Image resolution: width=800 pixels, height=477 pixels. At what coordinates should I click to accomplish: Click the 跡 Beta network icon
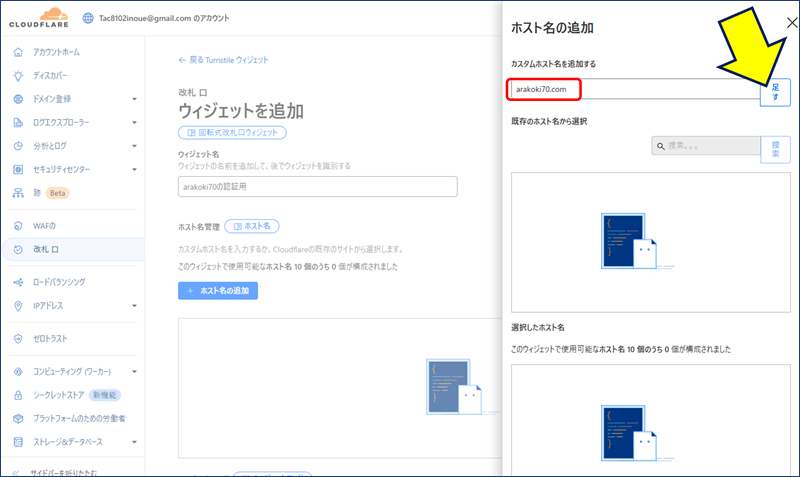coord(18,193)
